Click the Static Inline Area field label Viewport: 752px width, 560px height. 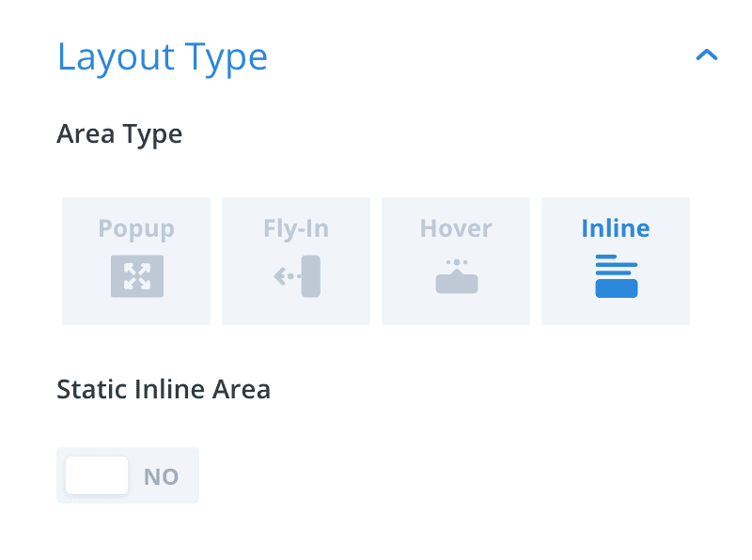point(164,389)
